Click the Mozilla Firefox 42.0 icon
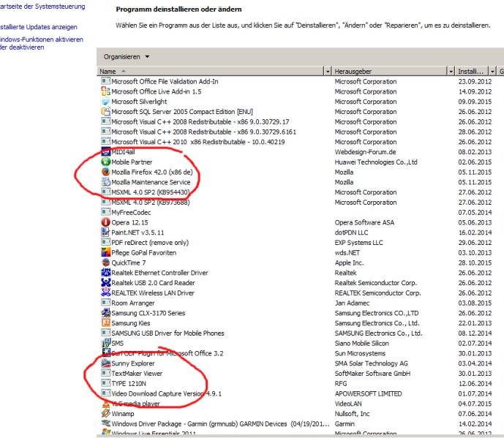 pyautogui.click(x=106, y=172)
